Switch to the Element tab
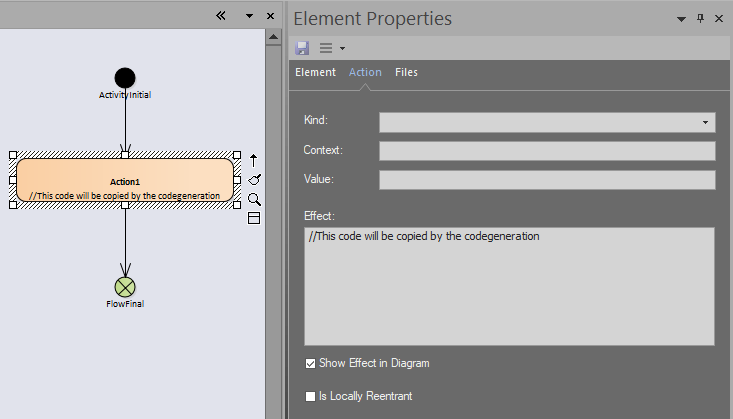This screenshot has height=419, width=733. point(316,72)
